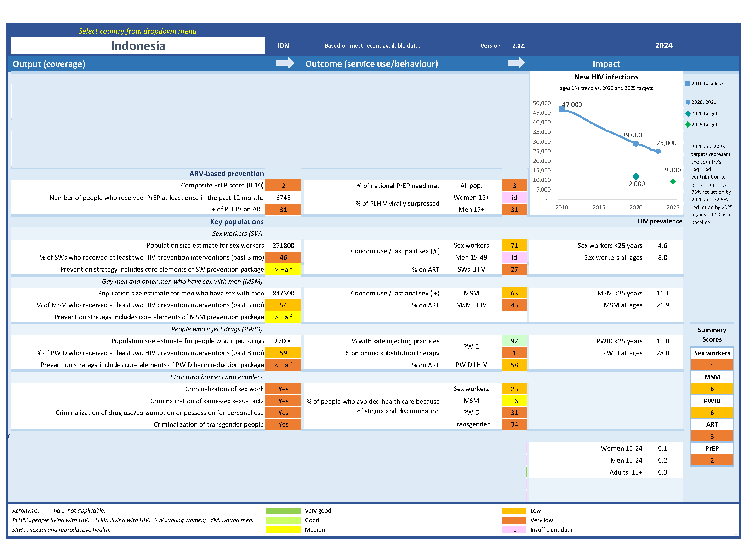The width and height of the screenshot is (747, 560).
Task: Select PWID population estimate 27000
Action: 283,341
